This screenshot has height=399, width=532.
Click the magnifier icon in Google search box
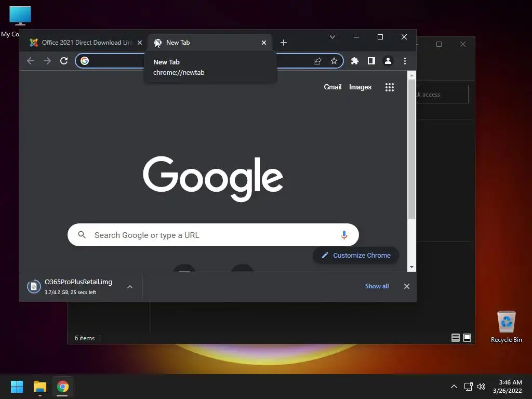(x=82, y=234)
